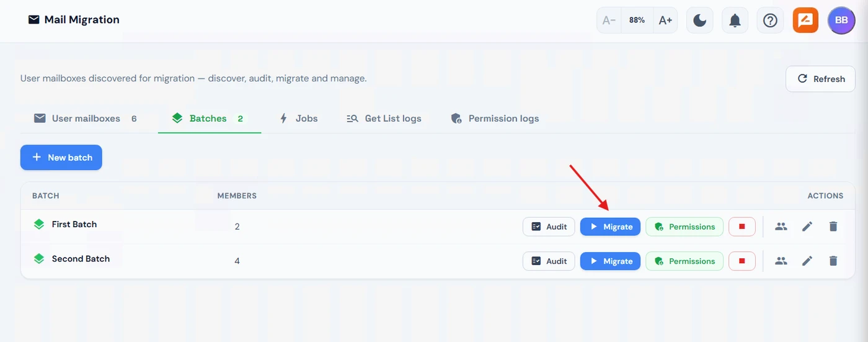
Task: Open BB user avatar menu
Action: pos(841,20)
